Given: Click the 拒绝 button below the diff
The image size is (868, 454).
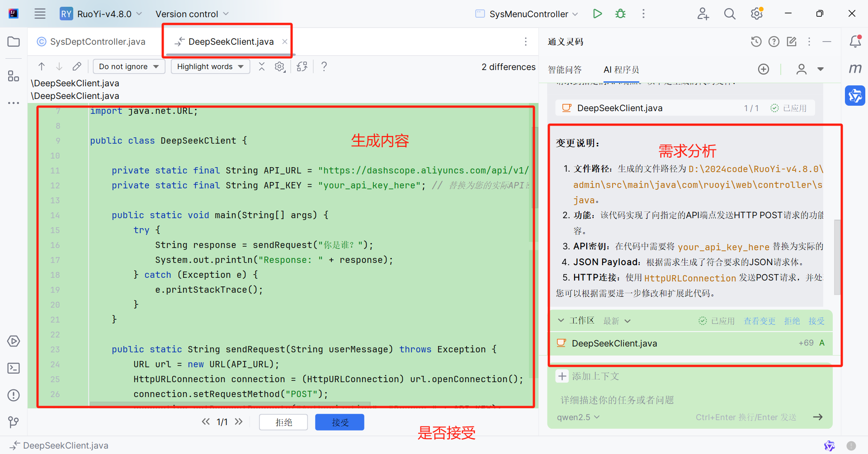Looking at the screenshot, I should pos(283,422).
